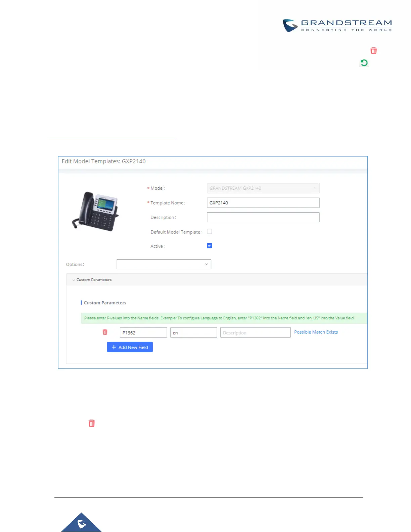This screenshot has width=411, height=532.
Task: Click the parameter value field showing en
Action: point(193,332)
